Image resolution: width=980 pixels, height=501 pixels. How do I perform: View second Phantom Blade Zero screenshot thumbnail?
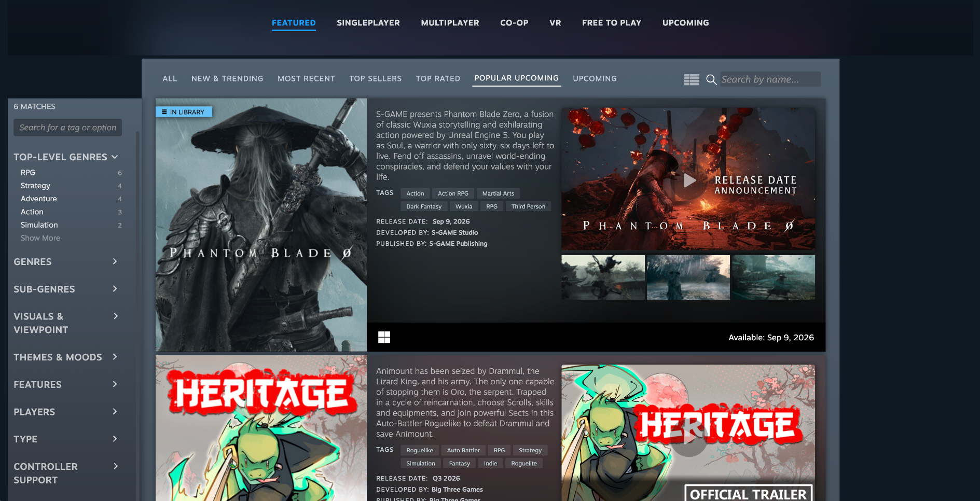tap(688, 277)
